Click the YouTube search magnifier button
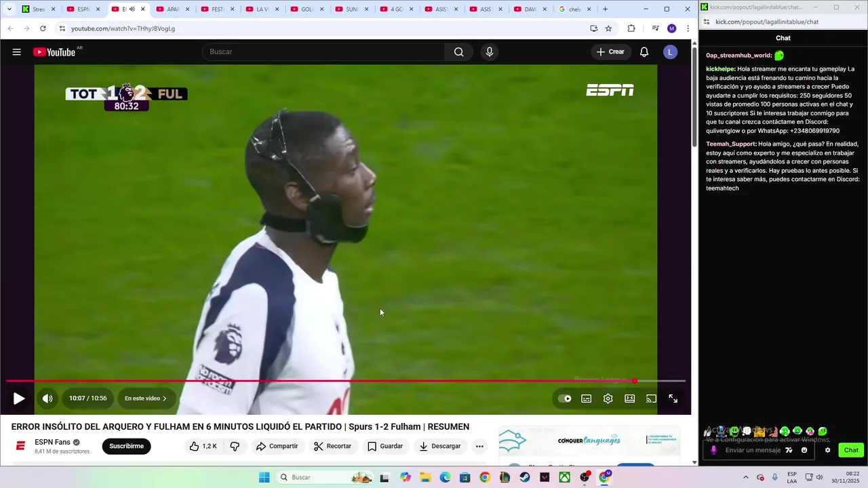The image size is (868, 488). pos(459,52)
